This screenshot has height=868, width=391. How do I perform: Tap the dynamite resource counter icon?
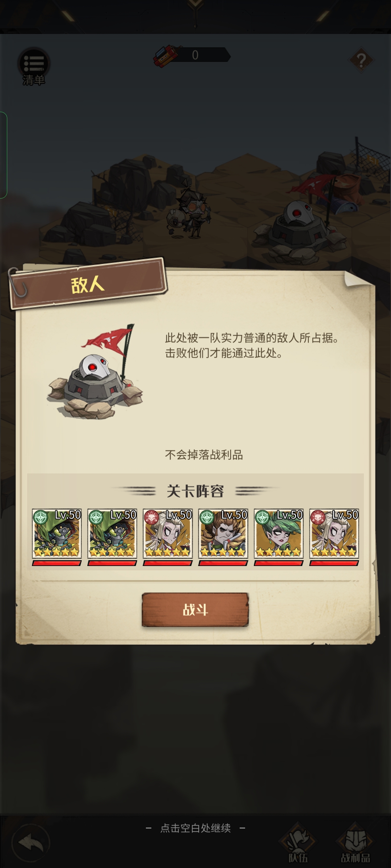click(x=167, y=56)
